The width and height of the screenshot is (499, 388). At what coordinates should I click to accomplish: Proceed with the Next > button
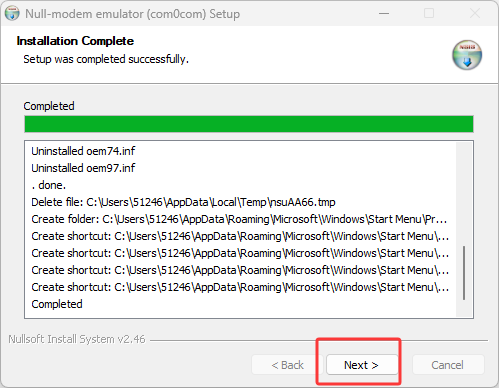[x=362, y=365]
